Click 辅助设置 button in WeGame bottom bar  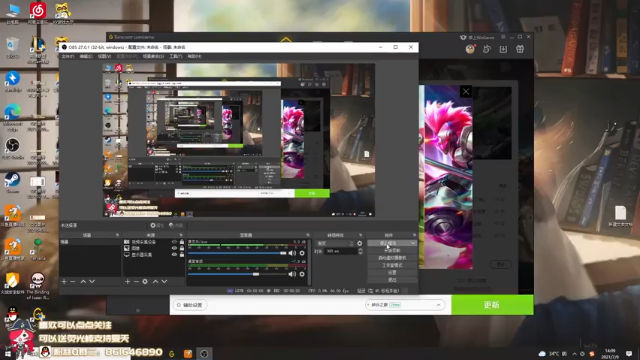point(190,305)
